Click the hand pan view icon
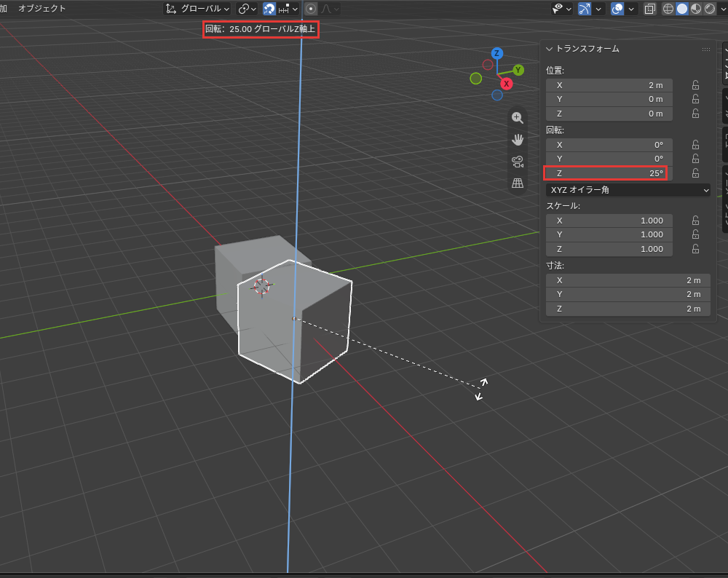The width and height of the screenshot is (728, 578). coord(517,140)
